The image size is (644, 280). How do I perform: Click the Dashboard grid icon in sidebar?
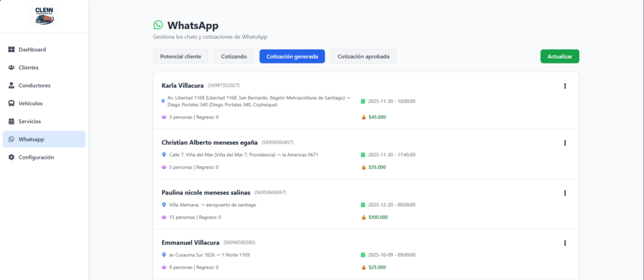(x=11, y=50)
